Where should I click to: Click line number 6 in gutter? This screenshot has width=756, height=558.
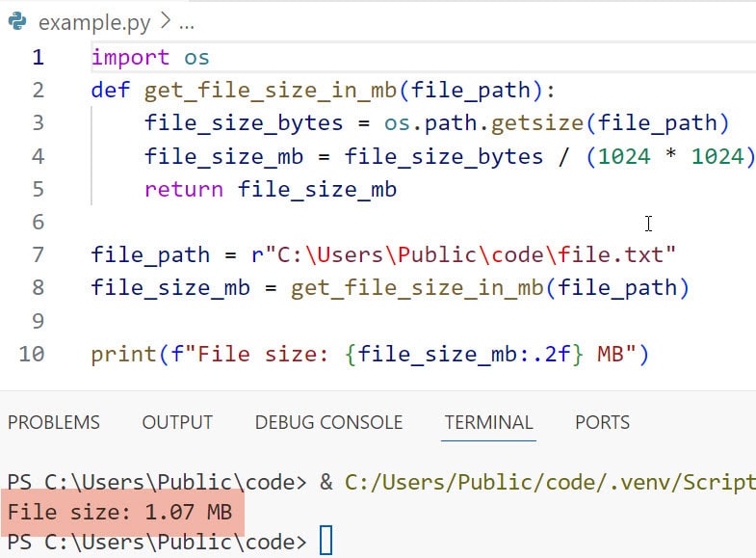coord(39,222)
